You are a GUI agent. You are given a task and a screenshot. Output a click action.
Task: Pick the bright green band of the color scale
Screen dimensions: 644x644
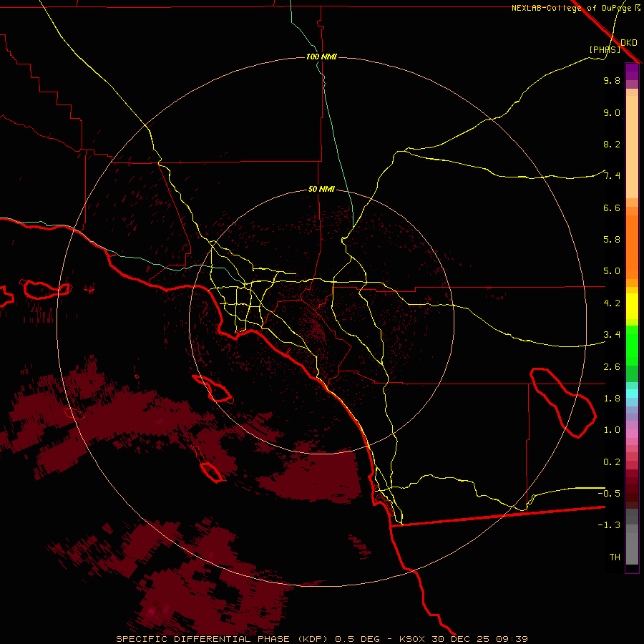click(632, 345)
